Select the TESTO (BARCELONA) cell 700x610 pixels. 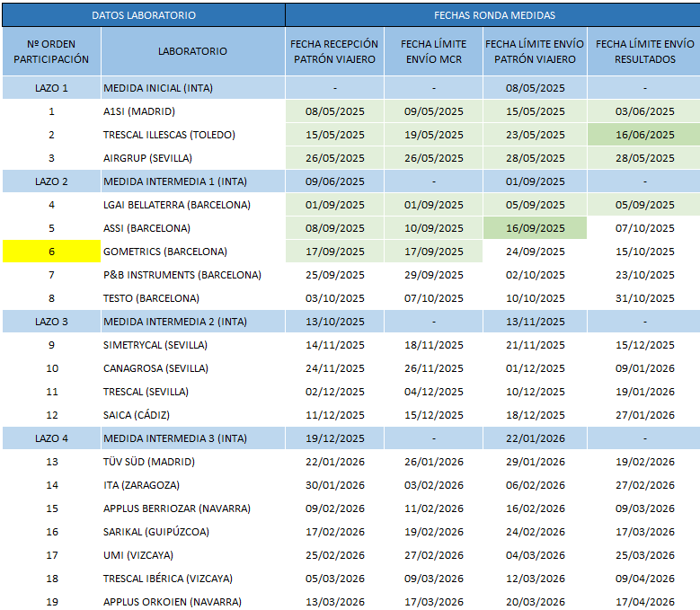193,298
